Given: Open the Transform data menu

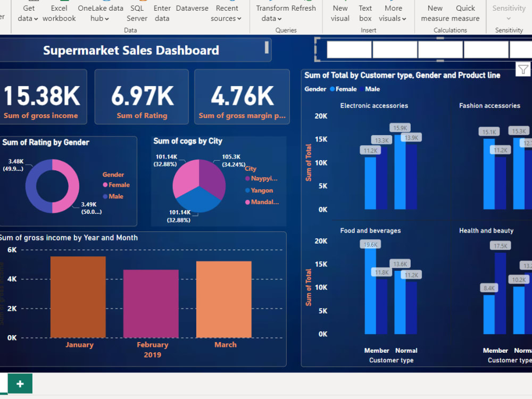Looking at the screenshot, I should (271, 13).
